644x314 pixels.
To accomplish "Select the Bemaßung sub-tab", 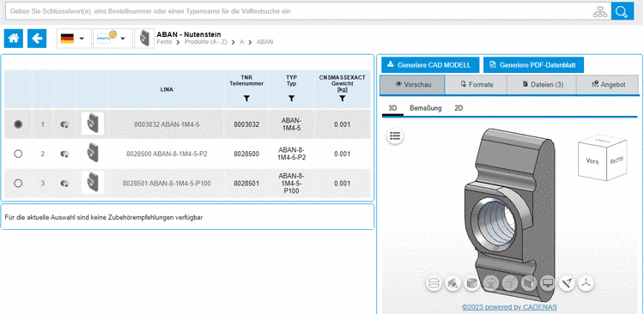I will [426, 108].
